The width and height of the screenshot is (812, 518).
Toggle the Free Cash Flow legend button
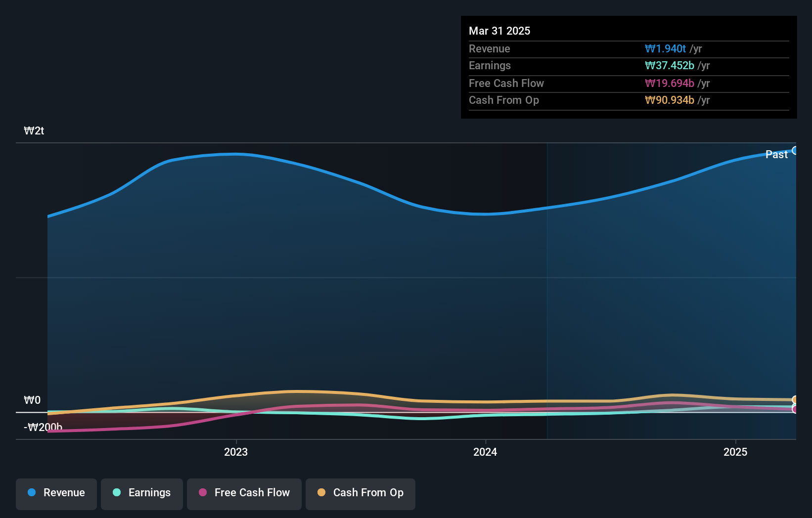(x=244, y=494)
